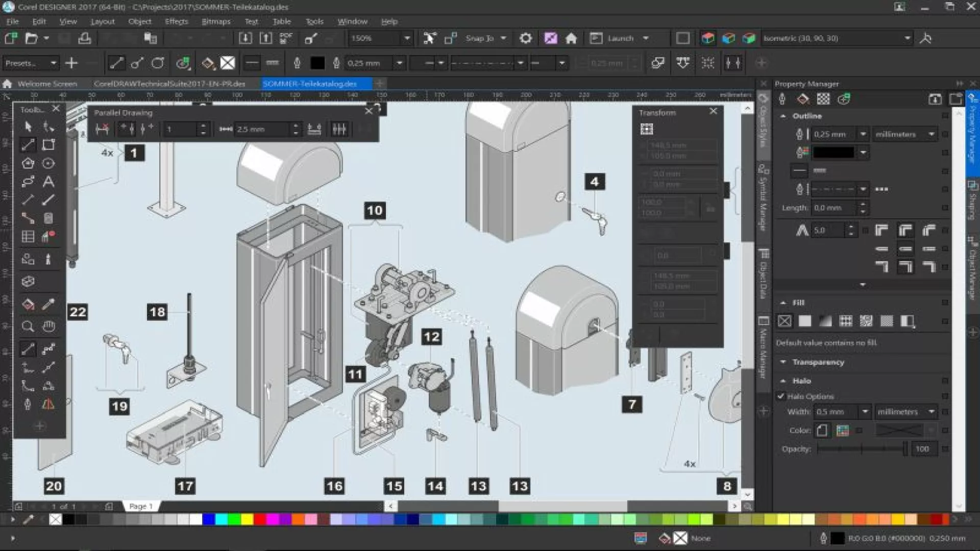
Task: Pick the red swatch in color palette
Action: (260, 519)
